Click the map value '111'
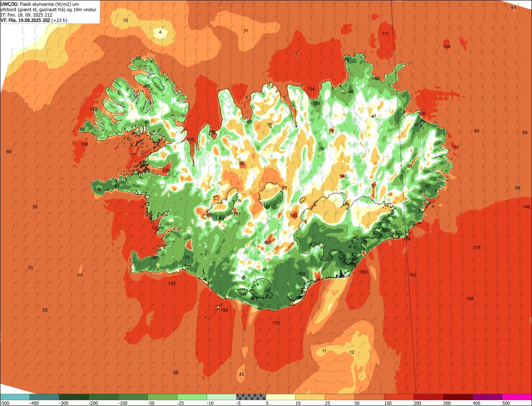This screenshot has height=406, width=532. point(385,34)
